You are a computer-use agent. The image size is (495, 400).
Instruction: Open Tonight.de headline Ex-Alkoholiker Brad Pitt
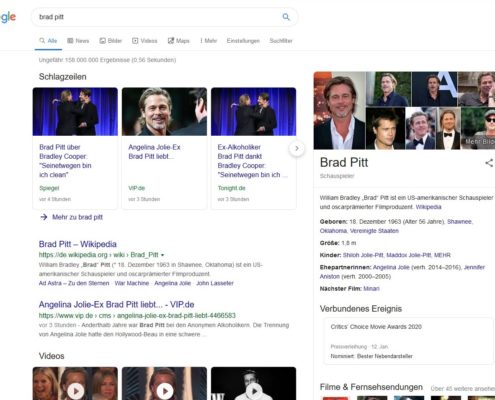pyautogui.click(x=252, y=161)
